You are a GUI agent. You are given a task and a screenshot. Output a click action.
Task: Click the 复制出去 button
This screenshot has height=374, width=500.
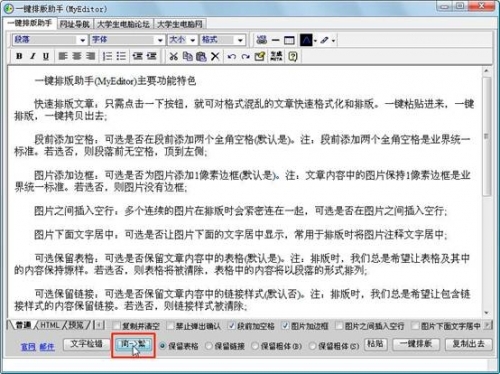click(469, 344)
